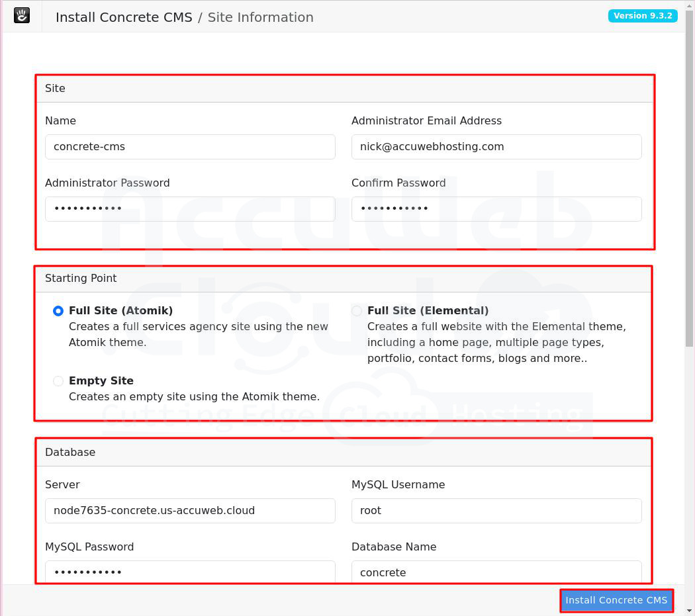Click the Install Concrete CMS page title
Viewport: 695px width, 616px height.
click(x=124, y=17)
